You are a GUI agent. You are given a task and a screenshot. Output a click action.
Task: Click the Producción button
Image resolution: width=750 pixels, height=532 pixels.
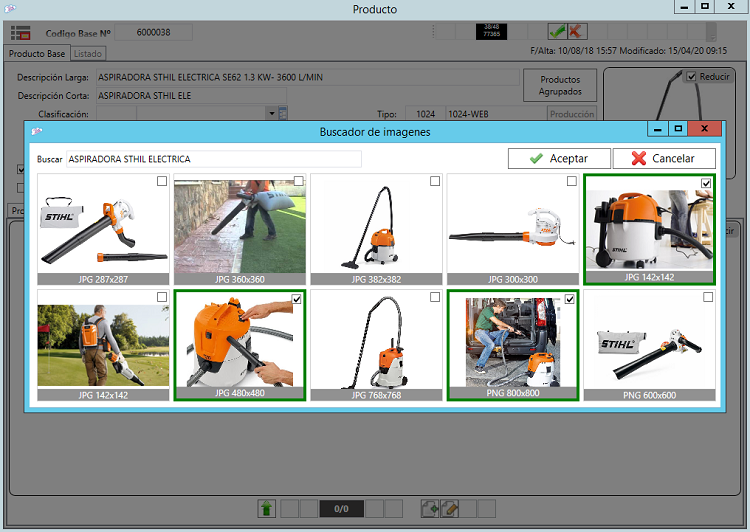572,114
